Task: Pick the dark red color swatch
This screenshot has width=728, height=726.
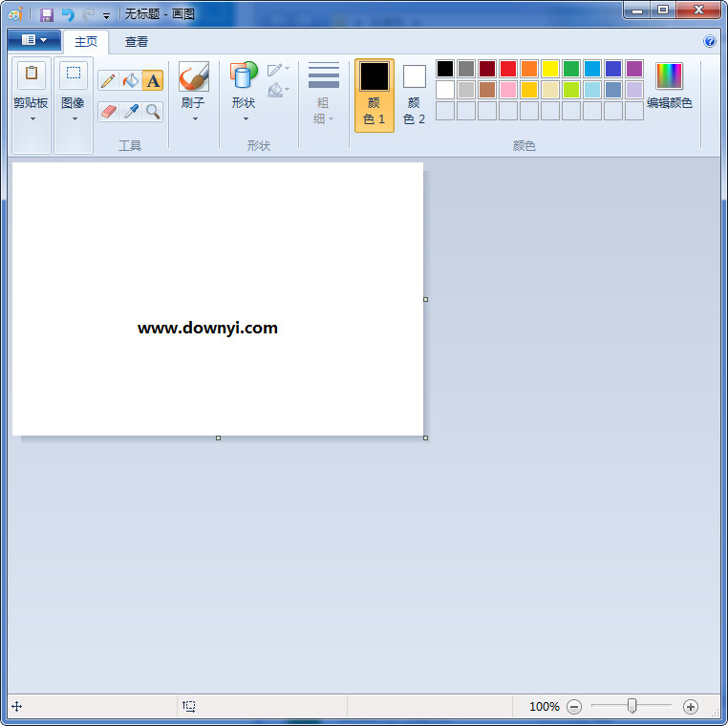Action: [487, 69]
